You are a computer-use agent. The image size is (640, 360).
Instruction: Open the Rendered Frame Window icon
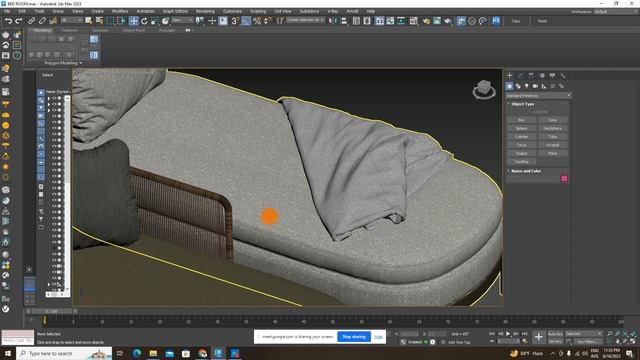pos(437,21)
